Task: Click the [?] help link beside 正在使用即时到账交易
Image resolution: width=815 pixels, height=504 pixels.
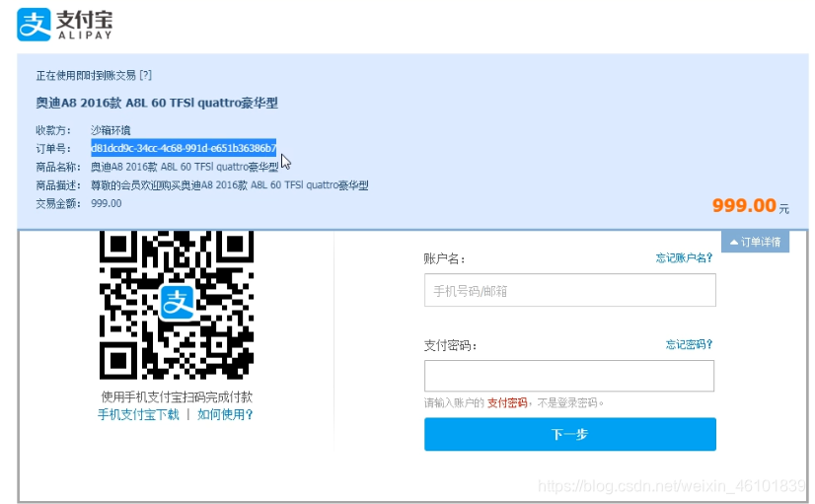Action: pos(146,75)
